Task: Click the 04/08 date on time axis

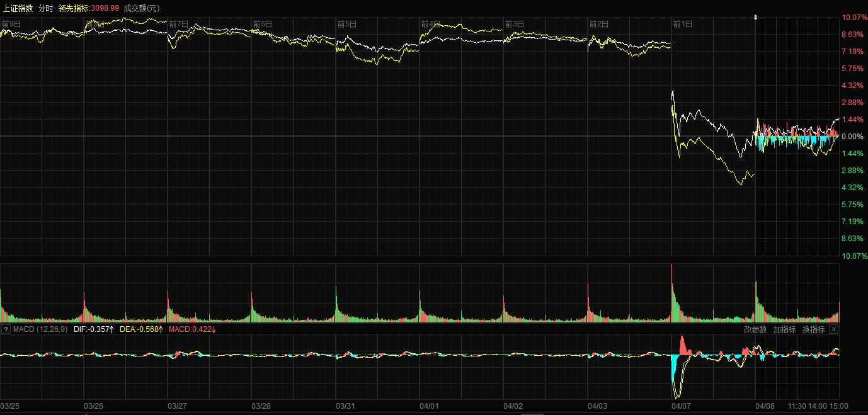Action: tap(765, 406)
